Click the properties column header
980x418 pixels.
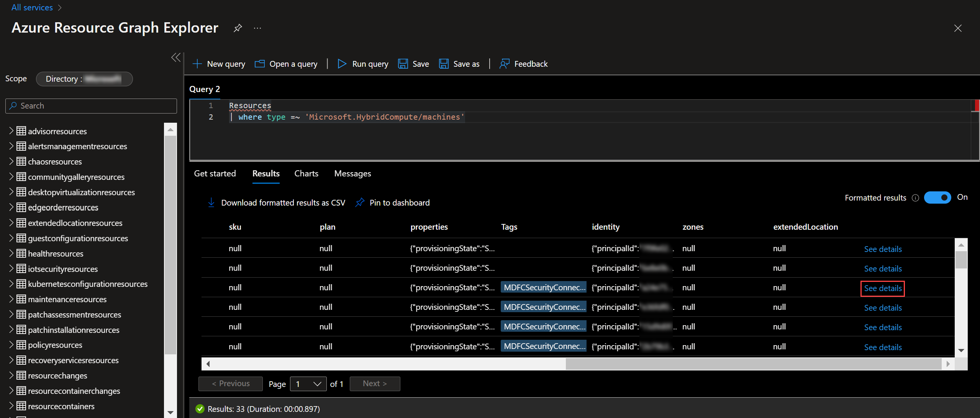(x=429, y=227)
